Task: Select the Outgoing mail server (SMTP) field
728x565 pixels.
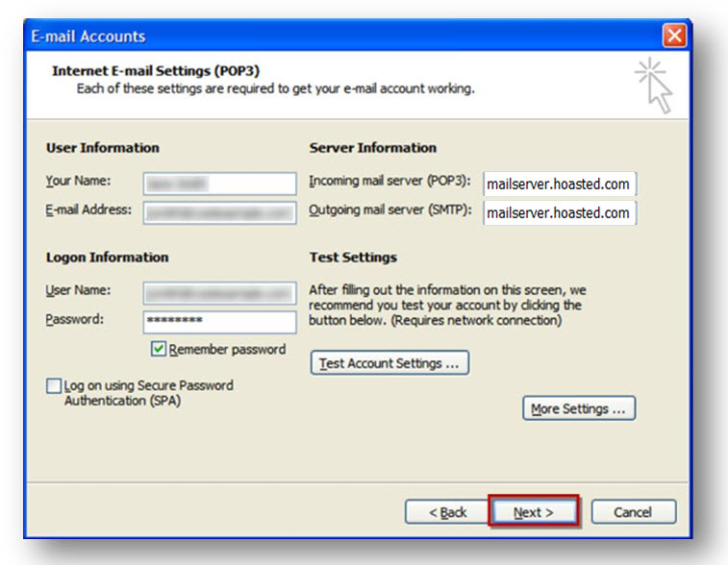Action: (560, 213)
